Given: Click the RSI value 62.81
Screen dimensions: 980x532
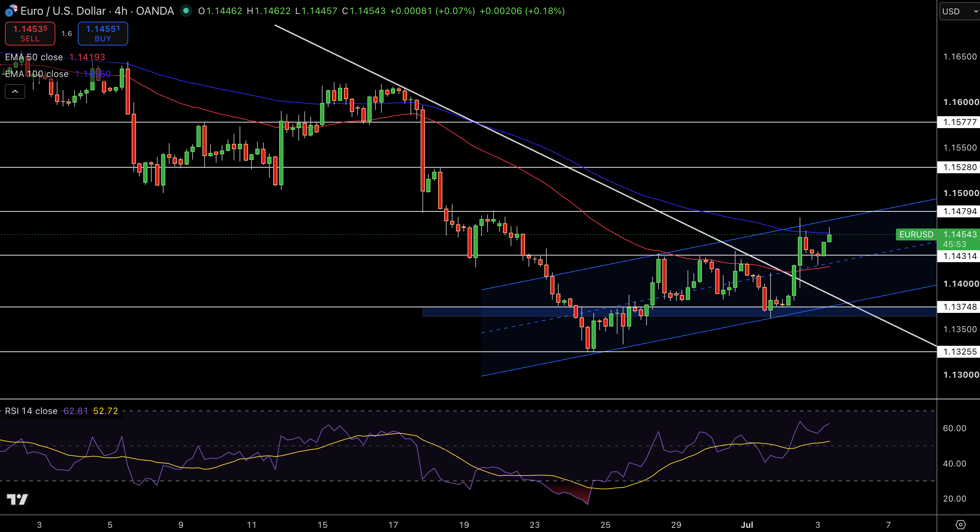Looking at the screenshot, I should coord(75,411).
